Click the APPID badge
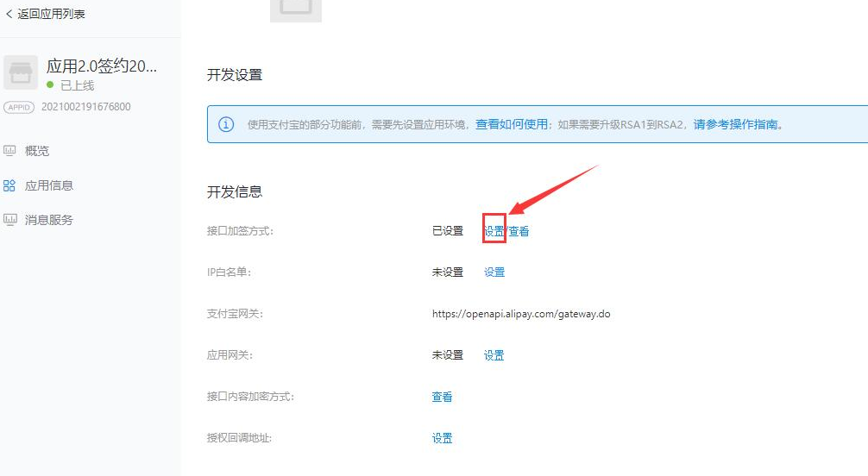 (19, 108)
